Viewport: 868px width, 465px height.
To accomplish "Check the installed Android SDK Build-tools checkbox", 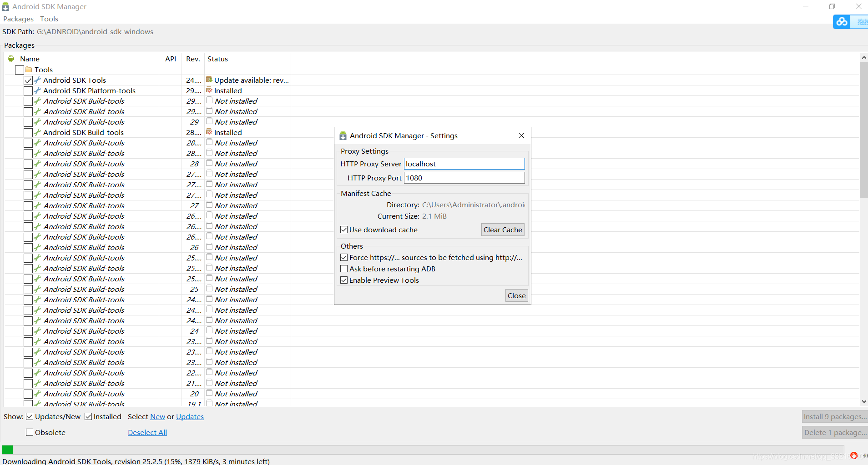I will click(x=28, y=133).
